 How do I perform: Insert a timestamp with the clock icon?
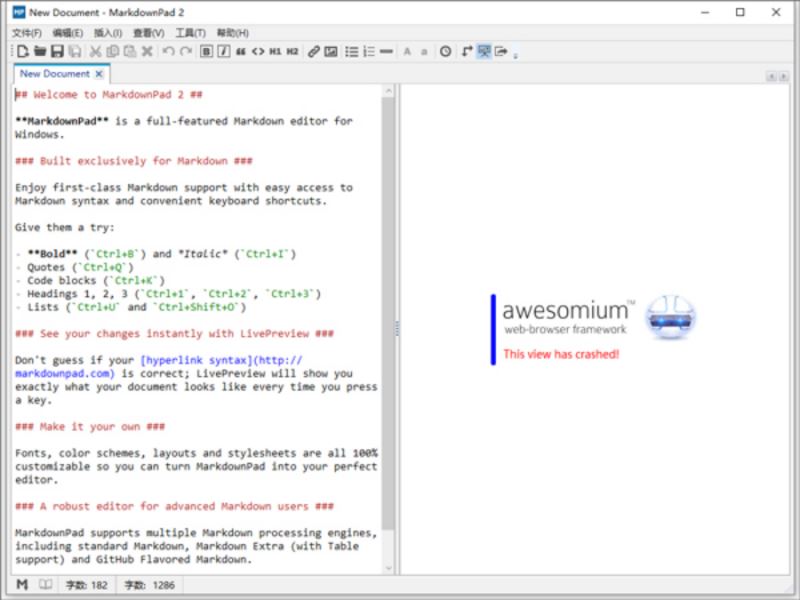click(446, 51)
